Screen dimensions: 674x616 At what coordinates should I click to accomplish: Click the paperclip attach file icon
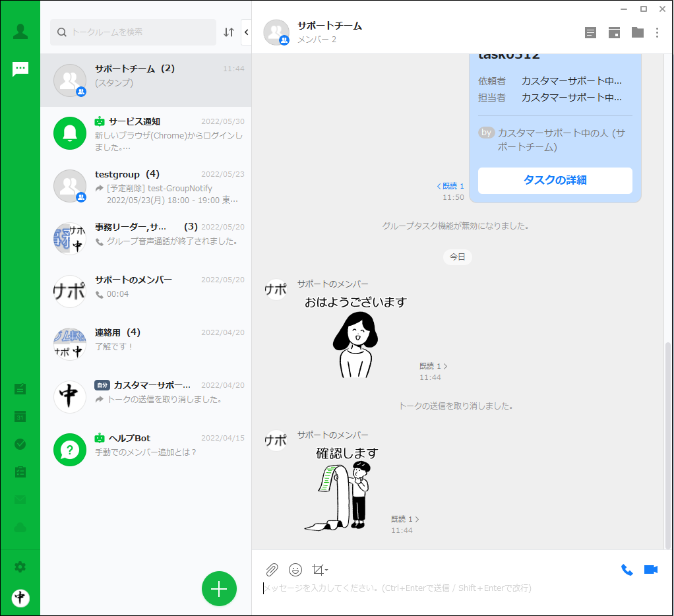click(x=272, y=570)
